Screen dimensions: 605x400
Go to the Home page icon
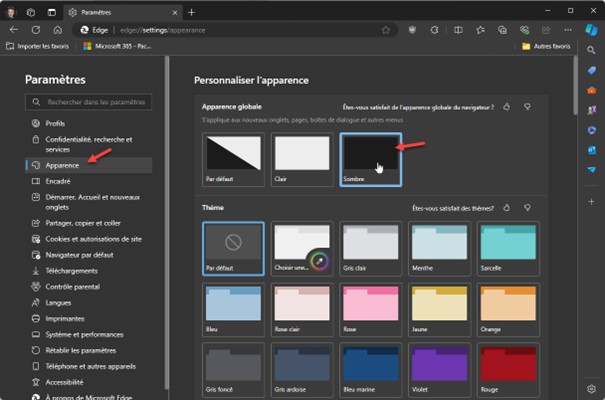pos(57,30)
